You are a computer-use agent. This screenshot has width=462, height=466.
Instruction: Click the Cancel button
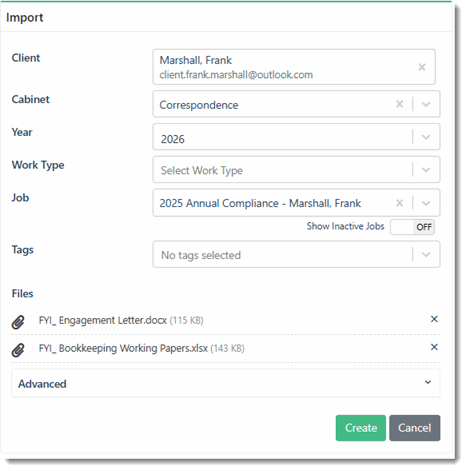[415, 428]
